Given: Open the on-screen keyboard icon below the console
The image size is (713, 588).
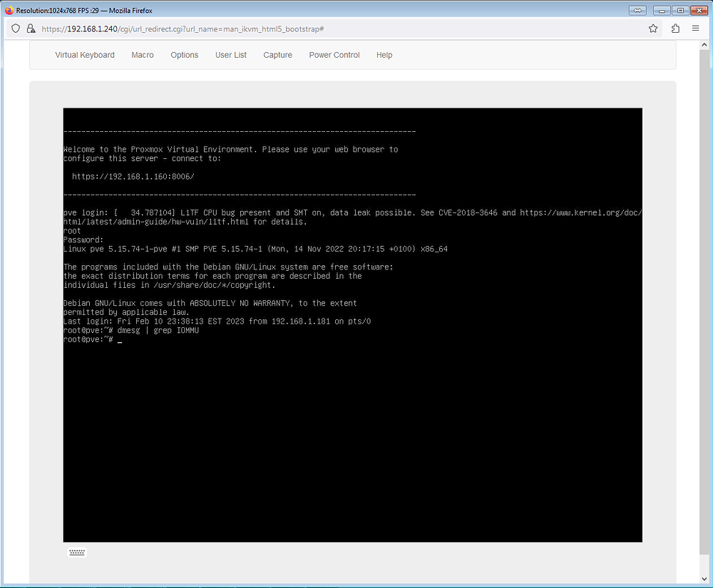Looking at the screenshot, I should 76,552.
